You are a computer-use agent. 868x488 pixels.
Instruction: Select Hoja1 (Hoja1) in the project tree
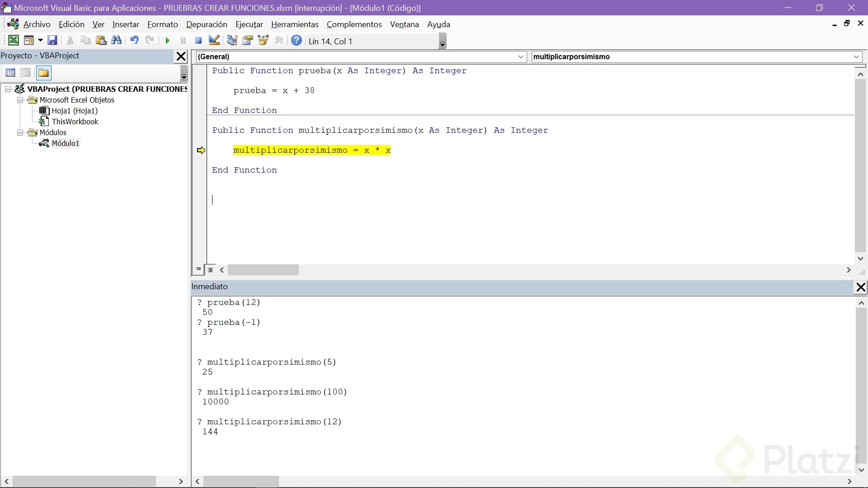[x=75, y=111]
